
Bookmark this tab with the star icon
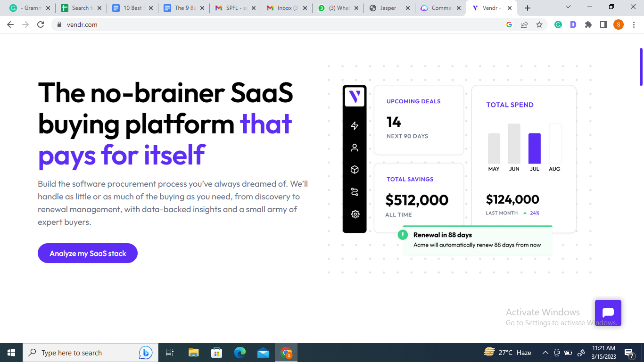539,25
